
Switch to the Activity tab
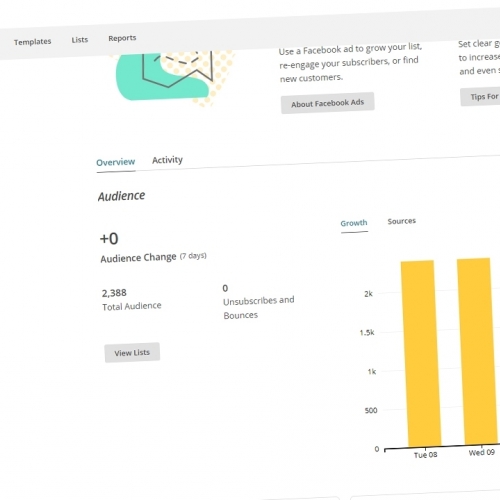coord(167,160)
